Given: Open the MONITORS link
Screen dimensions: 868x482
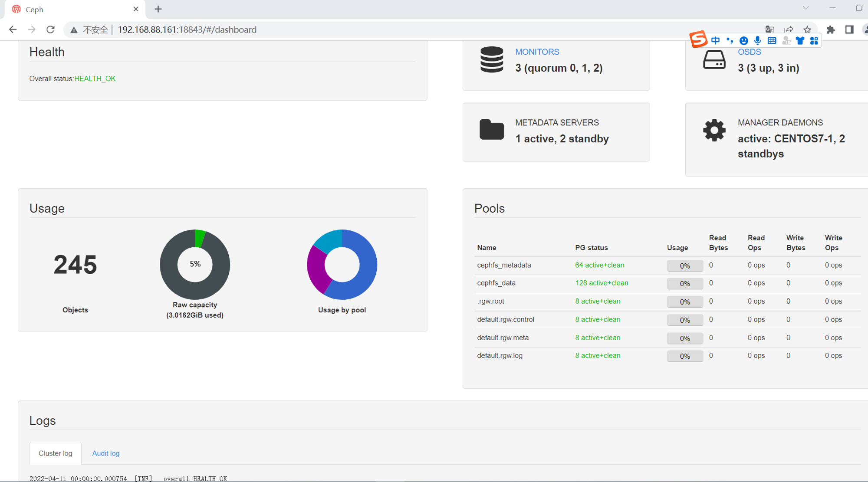Looking at the screenshot, I should point(537,52).
